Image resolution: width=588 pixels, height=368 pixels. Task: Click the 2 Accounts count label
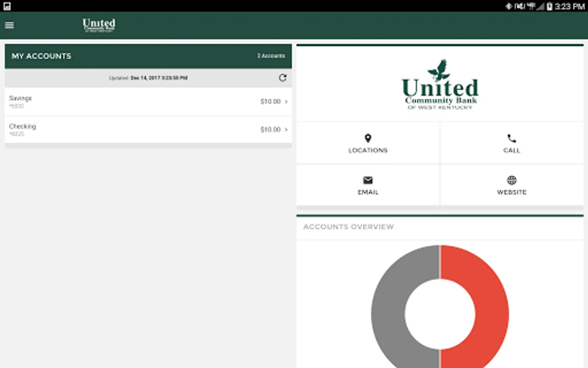click(x=271, y=56)
